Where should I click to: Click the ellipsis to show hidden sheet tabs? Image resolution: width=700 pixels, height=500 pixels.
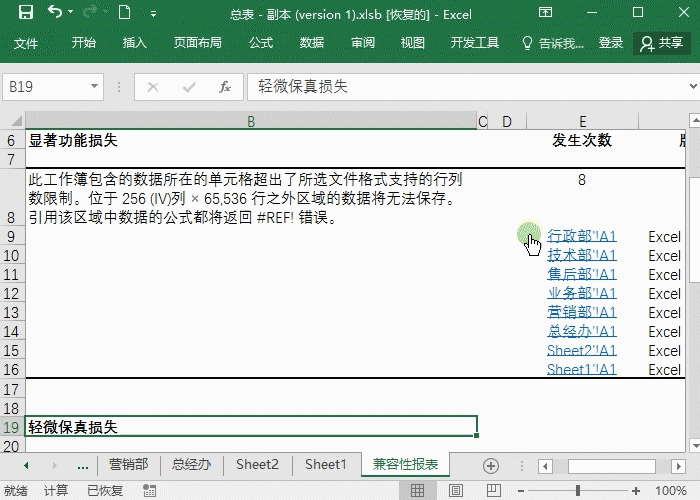(x=83, y=466)
